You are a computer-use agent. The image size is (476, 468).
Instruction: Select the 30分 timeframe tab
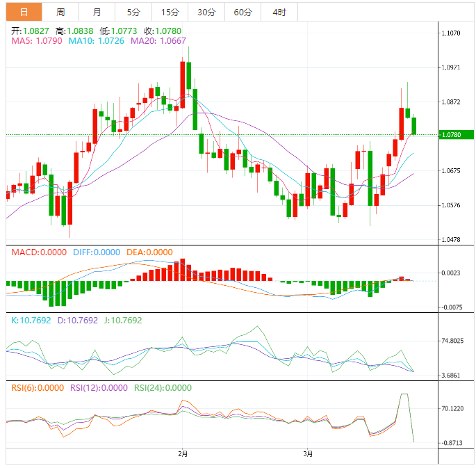tap(206, 12)
